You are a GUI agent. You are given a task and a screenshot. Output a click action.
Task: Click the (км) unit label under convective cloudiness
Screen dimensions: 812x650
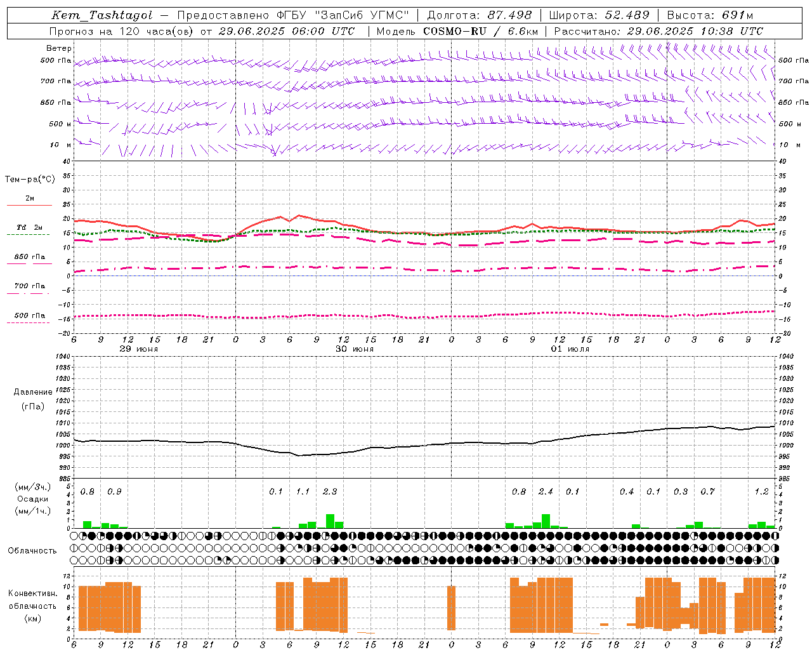tap(33, 618)
